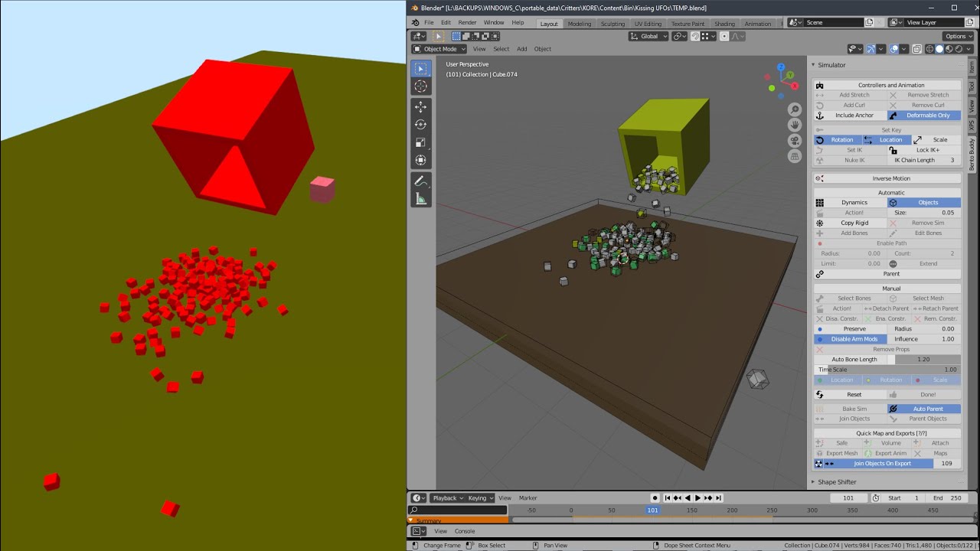Switch to the Sculpting workspace tab
This screenshot has width=980, height=551.
612,24
